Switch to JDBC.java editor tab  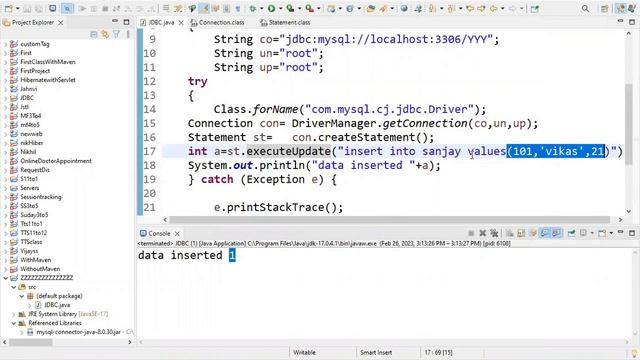click(x=161, y=22)
